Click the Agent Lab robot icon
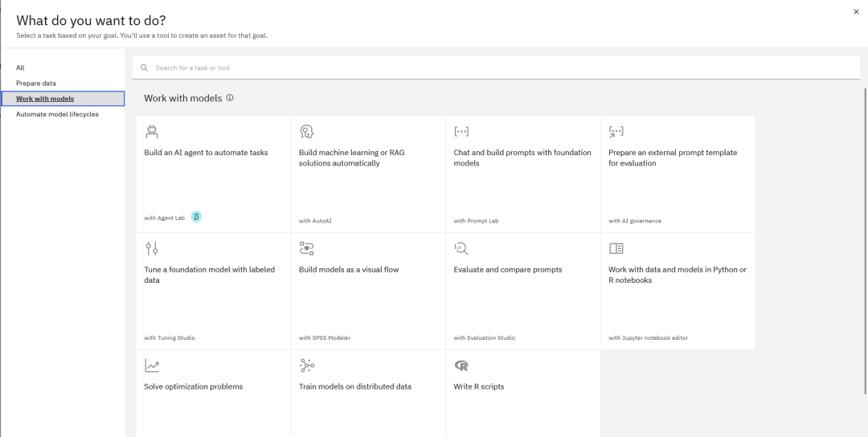868x437 pixels. coord(152,131)
